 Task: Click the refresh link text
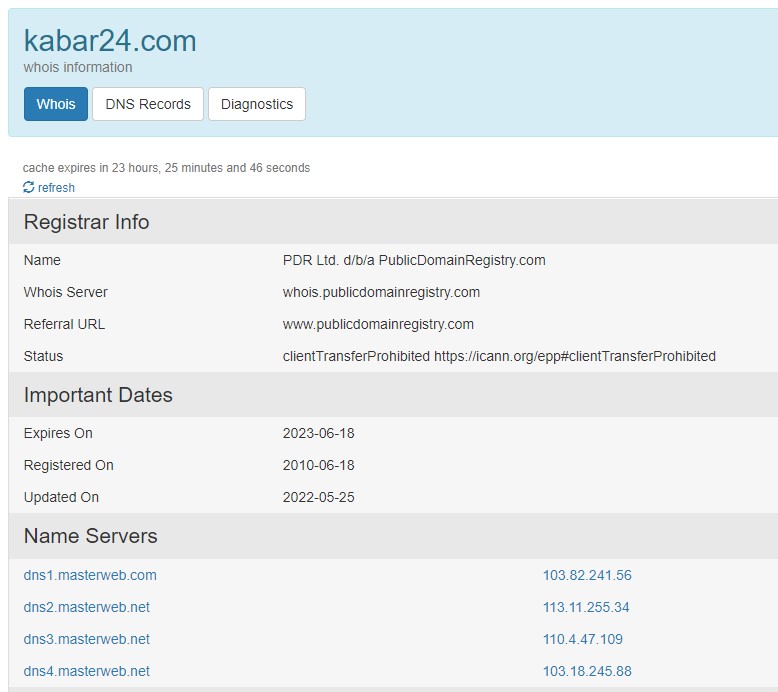pos(56,188)
